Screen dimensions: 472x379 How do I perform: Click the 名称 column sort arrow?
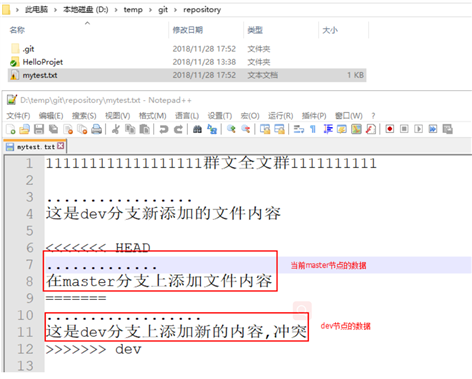coord(87,23)
